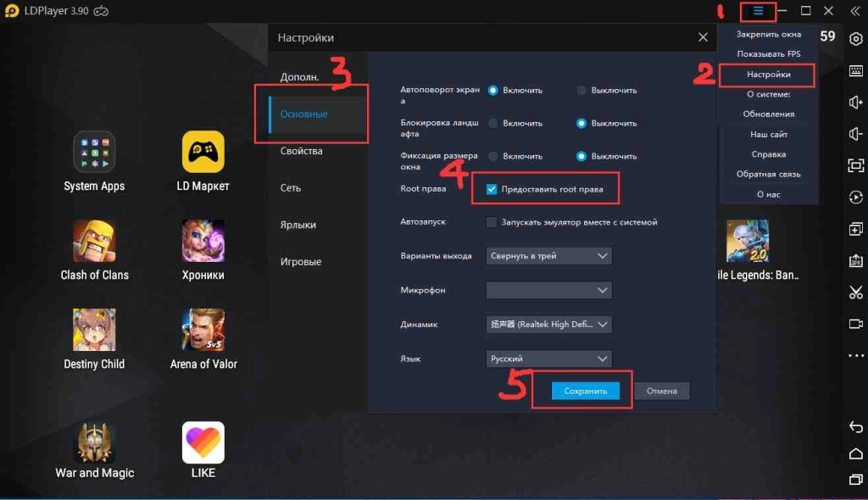Open the Варианты выхода dropdown

pos(548,256)
